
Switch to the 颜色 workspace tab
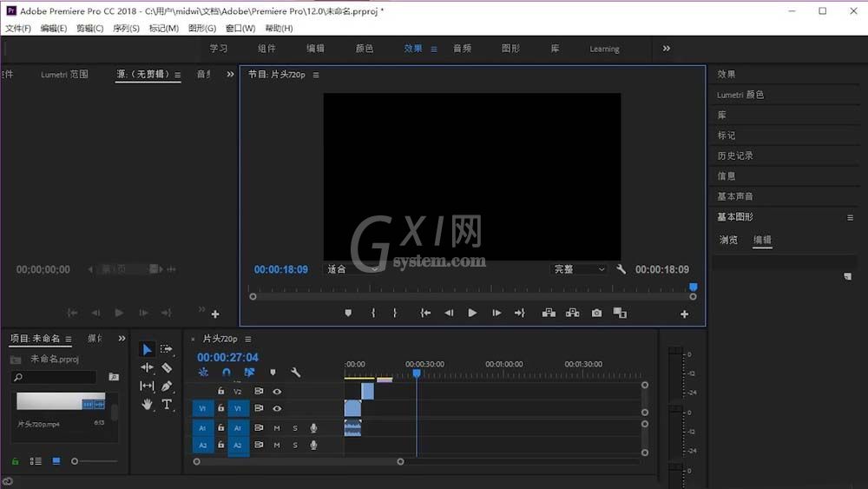(365, 49)
